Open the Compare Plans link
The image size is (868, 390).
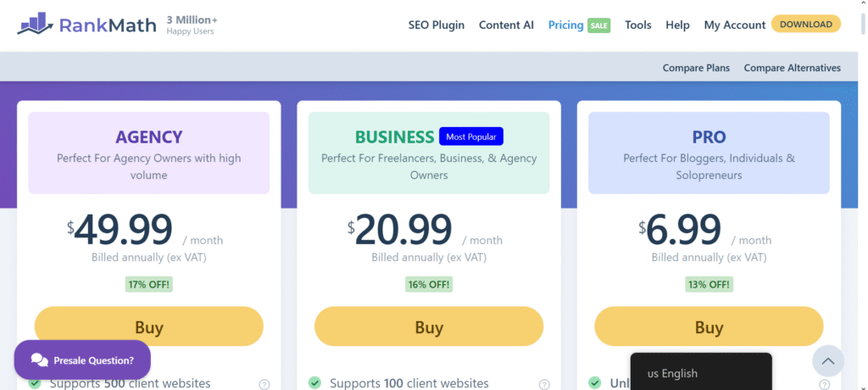[x=696, y=68]
